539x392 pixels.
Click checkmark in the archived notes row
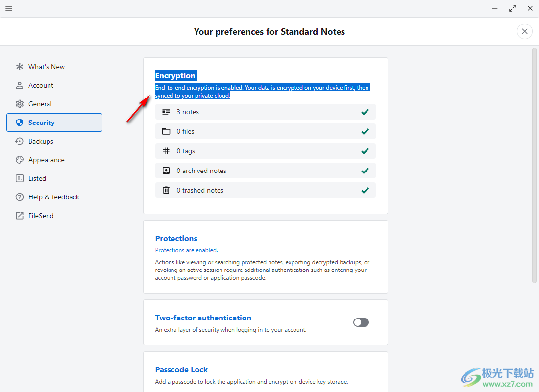[x=365, y=171]
